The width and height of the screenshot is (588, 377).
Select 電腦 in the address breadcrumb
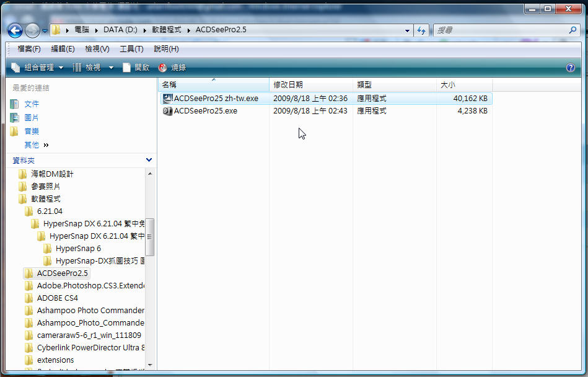(82, 30)
